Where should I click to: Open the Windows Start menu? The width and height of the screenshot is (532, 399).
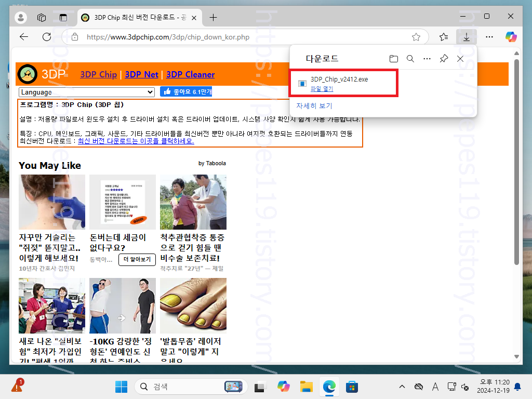[121, 387]
